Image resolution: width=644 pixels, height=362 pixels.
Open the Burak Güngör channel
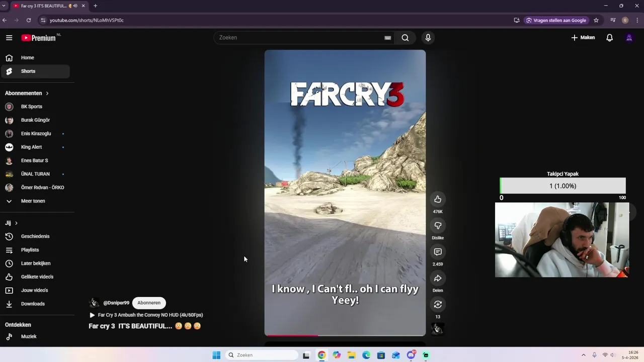pyautogui.click(x=35, y=120)
